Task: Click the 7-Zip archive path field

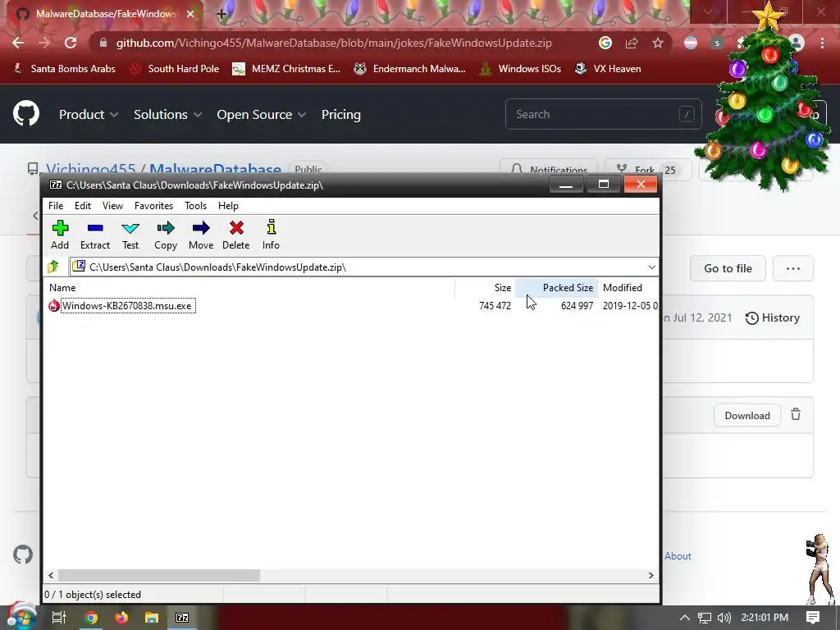Action: pos(358,267)
